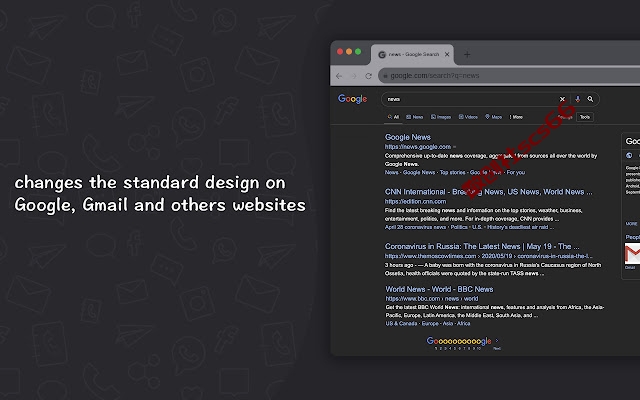640x400 pixels.
Task: Open the 'Europe' BBC sitelink
Action: (430, 324)
